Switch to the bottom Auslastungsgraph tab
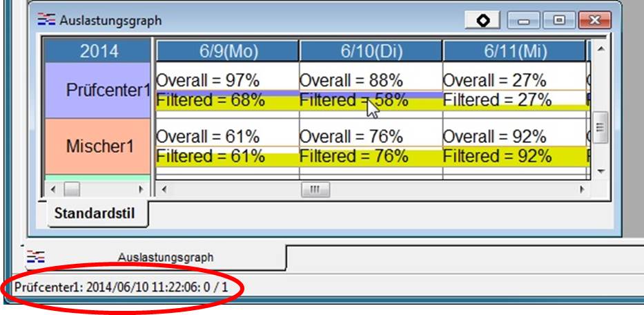Image resolution: width=644 pixels, height=315 pixels. tap(165, 257)
